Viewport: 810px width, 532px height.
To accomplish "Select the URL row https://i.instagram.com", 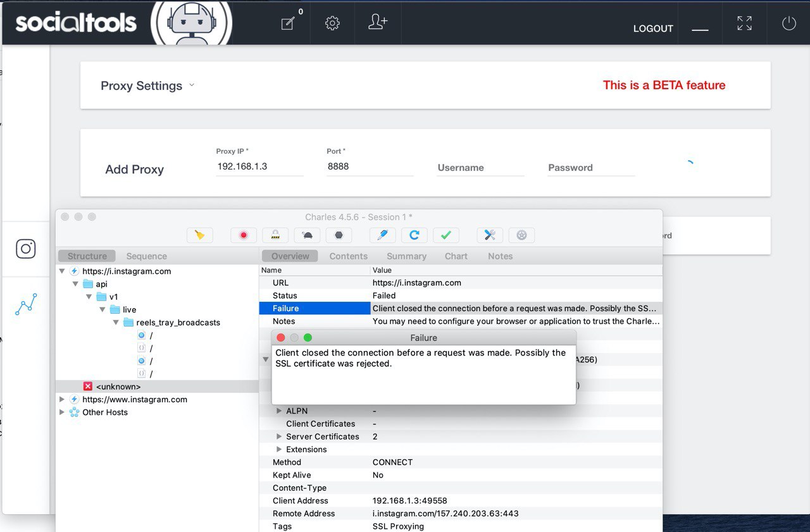I will pos(461,283).
